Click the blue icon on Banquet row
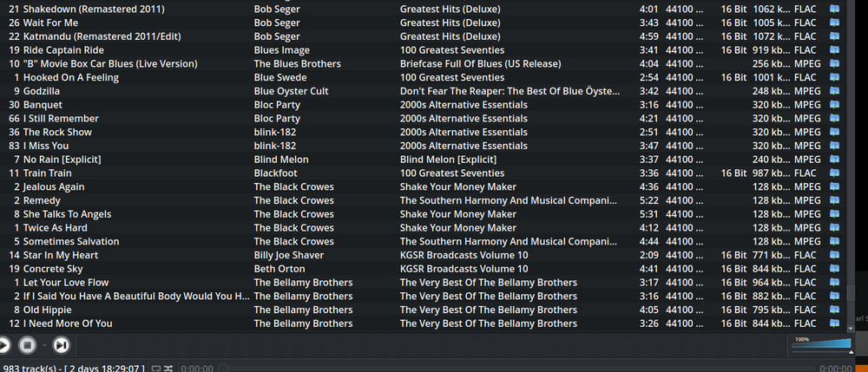This screenshot has height=372, width=868. (x=834, y=105)
